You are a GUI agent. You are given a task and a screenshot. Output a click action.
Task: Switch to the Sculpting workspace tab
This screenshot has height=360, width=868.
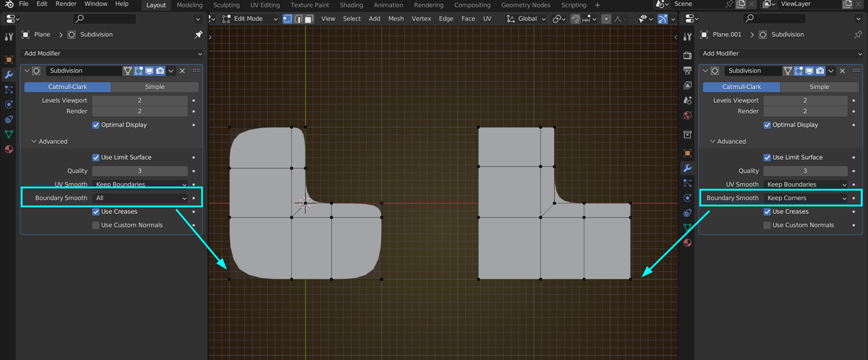click(x=226, y=5)
